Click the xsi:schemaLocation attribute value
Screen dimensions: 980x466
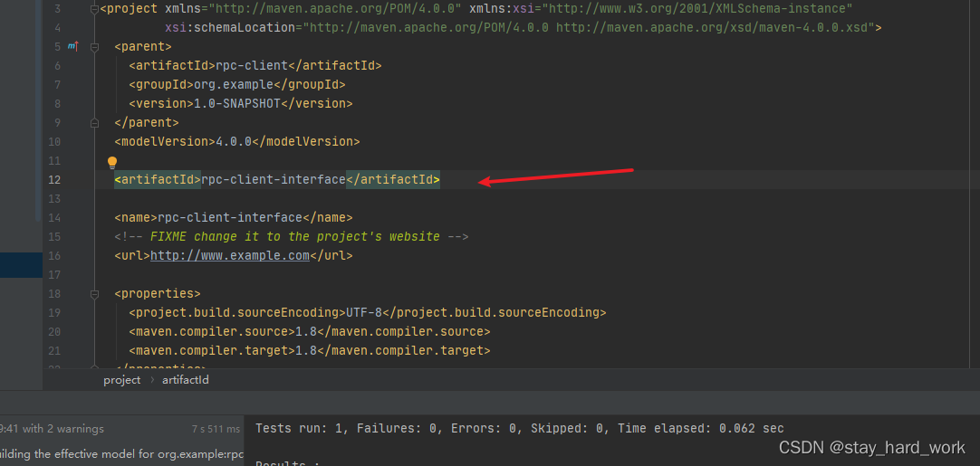(x=589, y=27)
